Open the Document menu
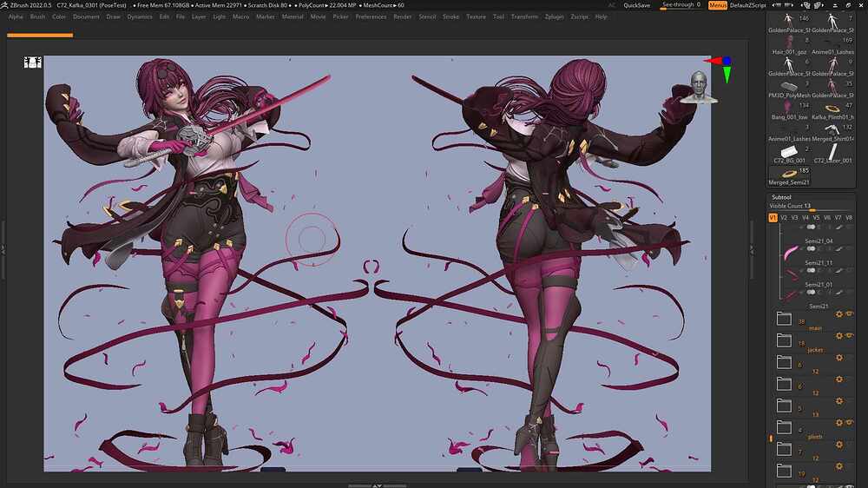 (x=86, y=16)
